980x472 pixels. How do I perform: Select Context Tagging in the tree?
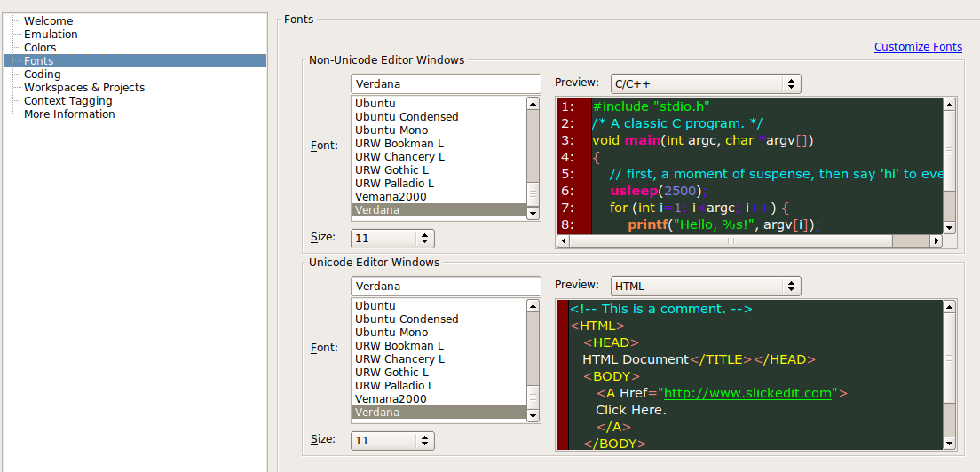pyautogui.click(x=68, y=100)
